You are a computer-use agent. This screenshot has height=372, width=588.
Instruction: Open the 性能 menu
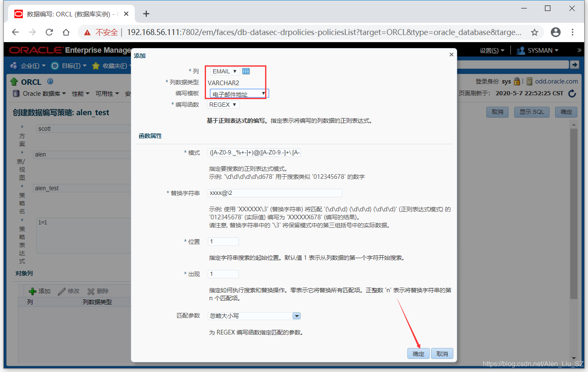click(x=81, y=94)
